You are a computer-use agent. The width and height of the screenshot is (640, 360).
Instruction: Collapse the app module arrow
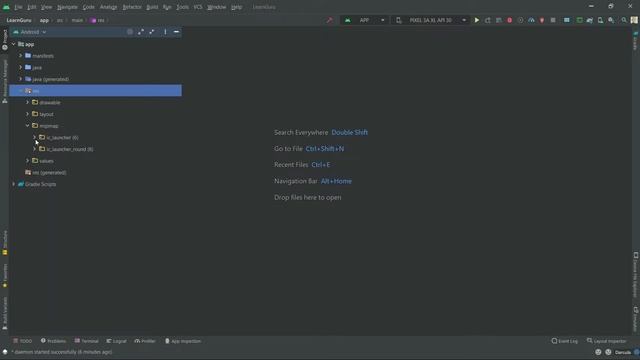pyautogui.click(x=13, y=44)
